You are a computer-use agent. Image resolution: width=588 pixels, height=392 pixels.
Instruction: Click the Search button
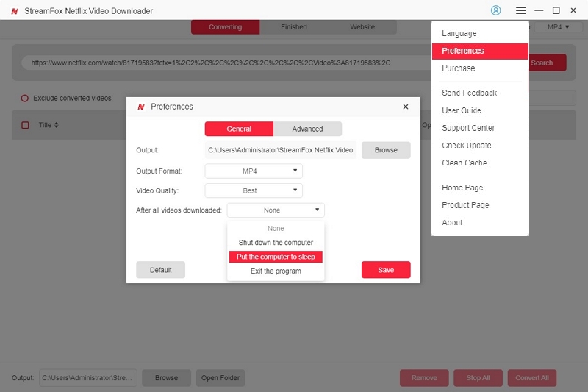pos(547,63)
